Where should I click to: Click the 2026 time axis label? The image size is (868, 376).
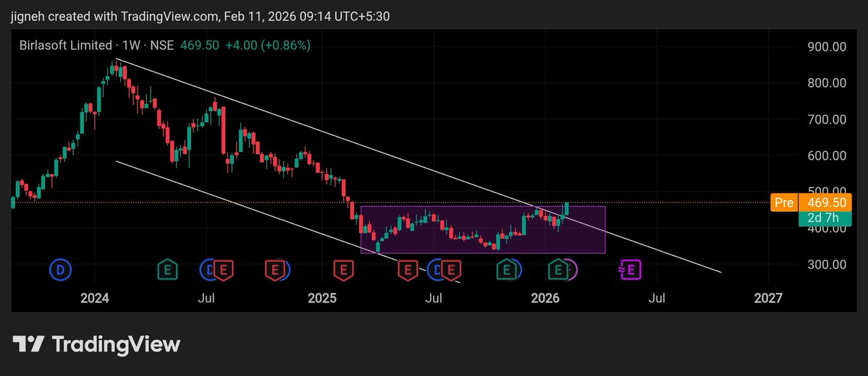point(545,299)
